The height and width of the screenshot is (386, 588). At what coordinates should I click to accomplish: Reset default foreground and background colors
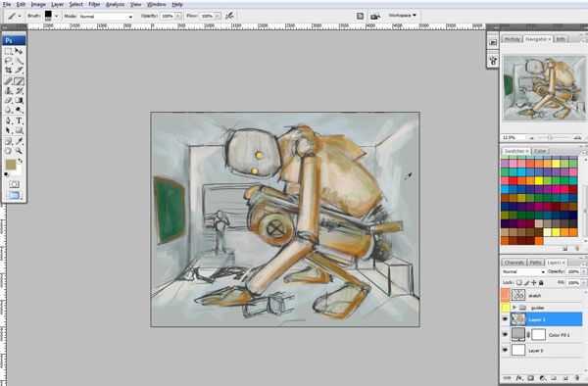(x=7, y=174)
